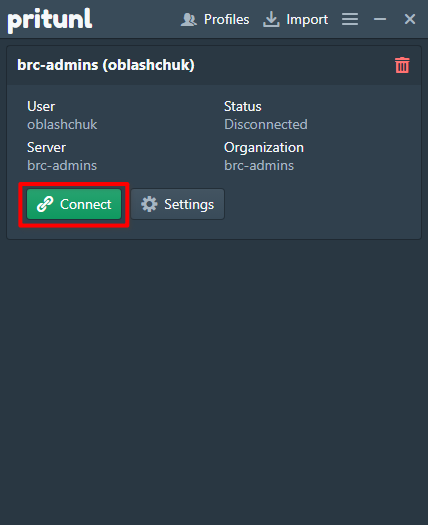Click the brc-admins (oblashchuk) profile title

click(x=106, y=65)
